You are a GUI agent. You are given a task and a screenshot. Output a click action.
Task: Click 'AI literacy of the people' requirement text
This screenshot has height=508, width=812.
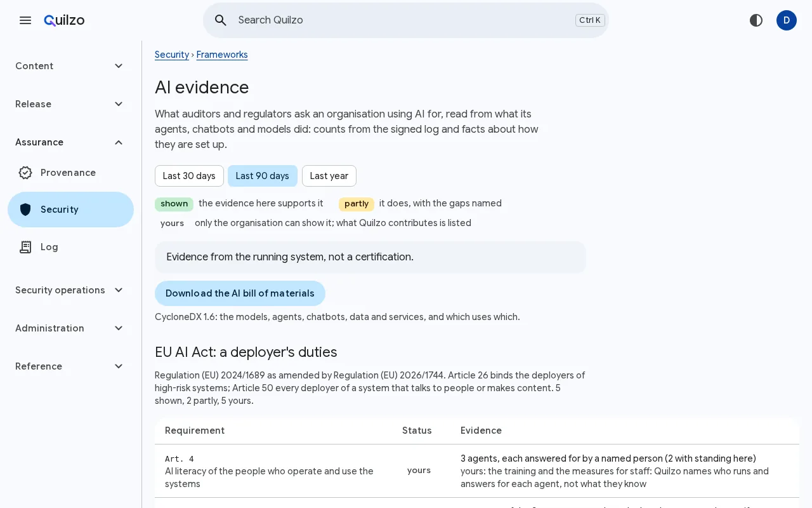pyautogui.click(x=270, y=478)
